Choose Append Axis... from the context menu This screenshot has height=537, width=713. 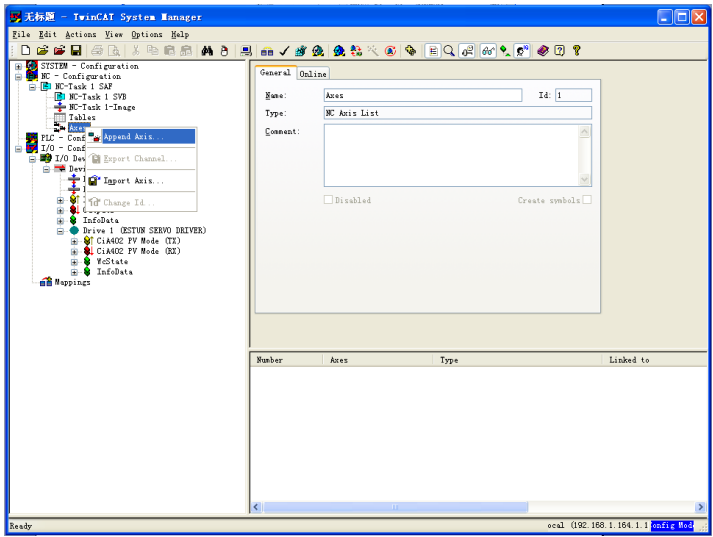pyautogui.click(x=141, y=136)
